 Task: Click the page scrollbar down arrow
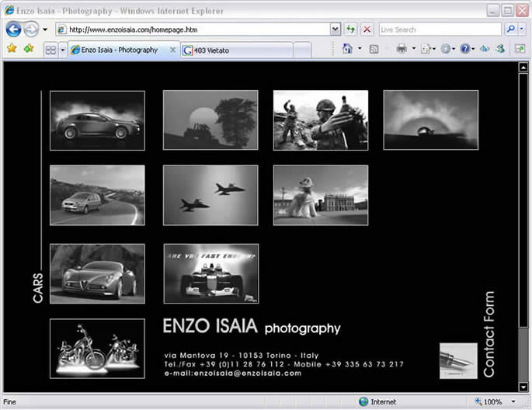pos(523,387)
